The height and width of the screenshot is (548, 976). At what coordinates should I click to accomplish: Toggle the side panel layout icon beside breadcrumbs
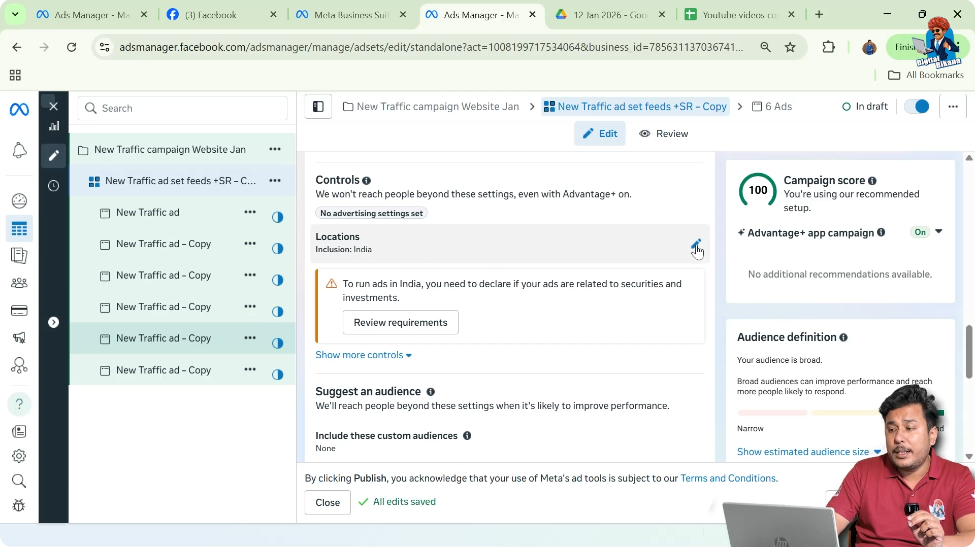point(318,107)
